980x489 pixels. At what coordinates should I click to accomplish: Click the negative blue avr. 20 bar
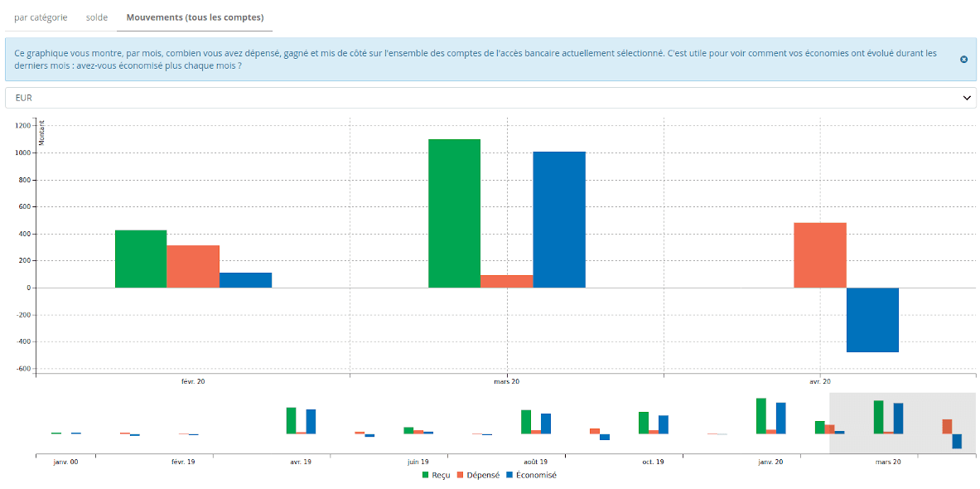pyautogui.click(x=872, y=320)
